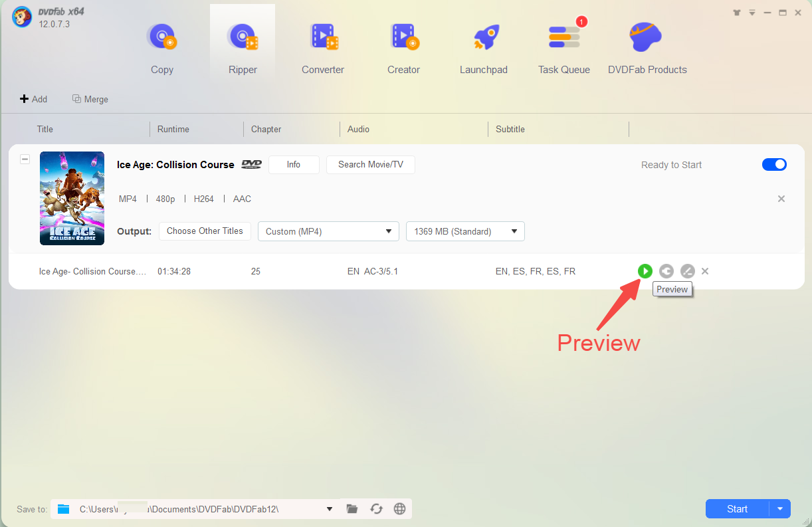Open the Custom (MP4) profile dropdown
The width and height of the screenshot is (812, 527).
[328, 231]
